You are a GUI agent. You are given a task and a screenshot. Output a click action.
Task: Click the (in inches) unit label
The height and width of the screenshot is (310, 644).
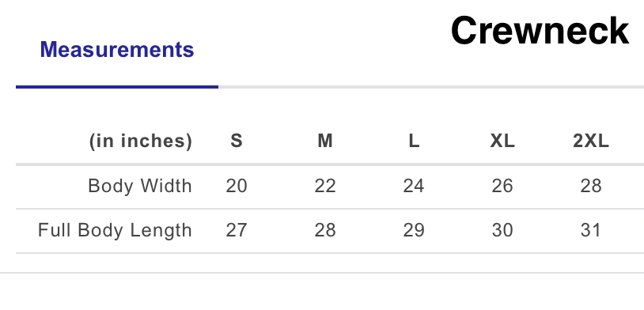[141, 142]
